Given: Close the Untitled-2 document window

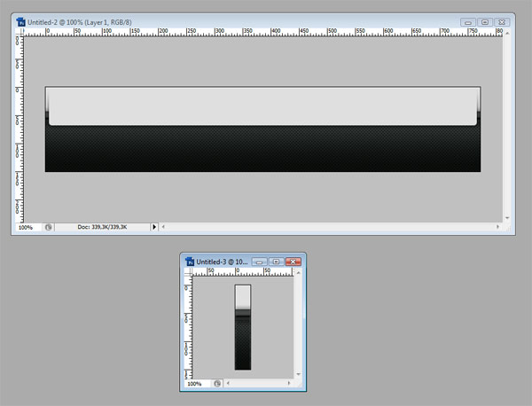Looking at the screenshot, I should pyautogui.click(x=502, y=22).
